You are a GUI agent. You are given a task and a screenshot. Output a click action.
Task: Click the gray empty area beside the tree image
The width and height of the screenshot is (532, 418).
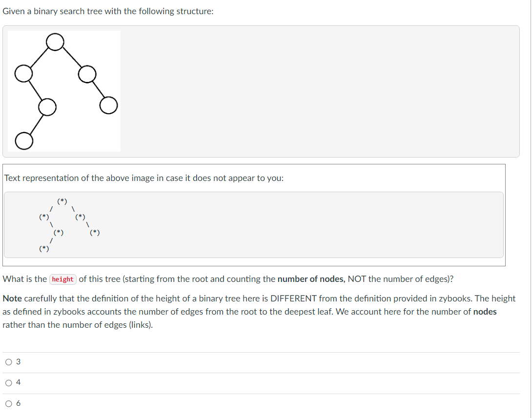click(319, 91)
